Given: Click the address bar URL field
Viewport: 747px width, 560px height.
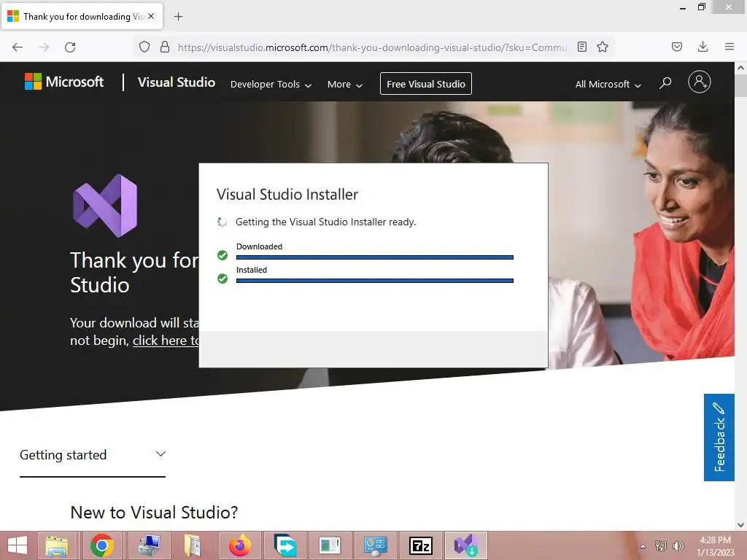Looking at the screenshot, I should (371, 47).
